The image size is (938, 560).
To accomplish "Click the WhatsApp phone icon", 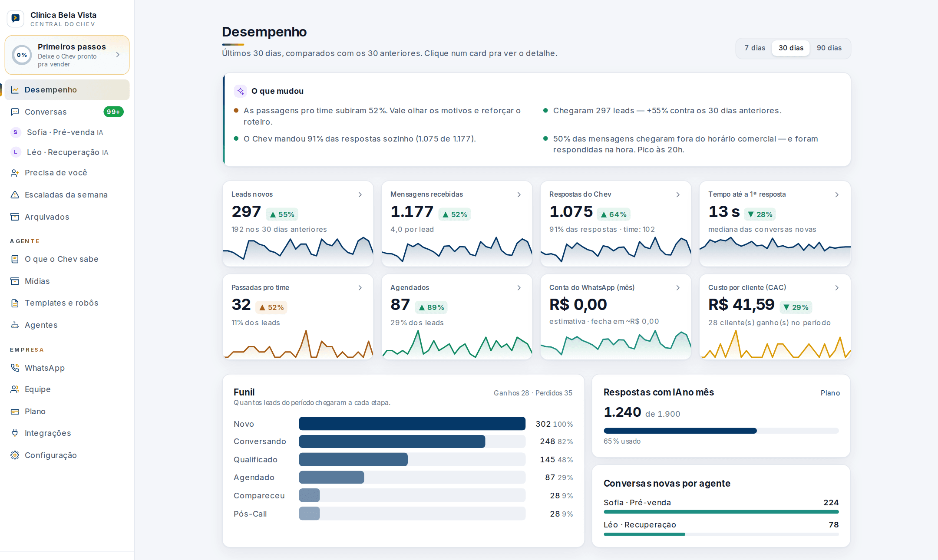I will [15, 368].
